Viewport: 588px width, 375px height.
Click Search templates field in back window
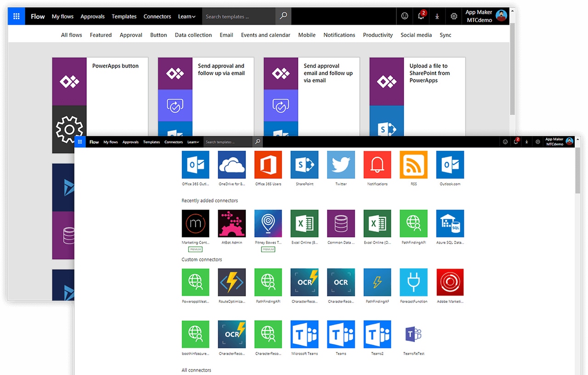[239, 17]
